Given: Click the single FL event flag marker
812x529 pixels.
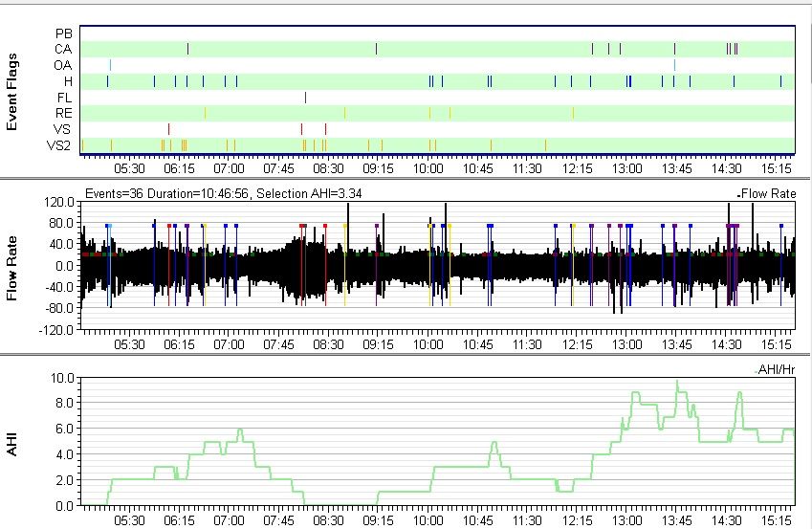Looking at the screenshot, I should 305,97.
